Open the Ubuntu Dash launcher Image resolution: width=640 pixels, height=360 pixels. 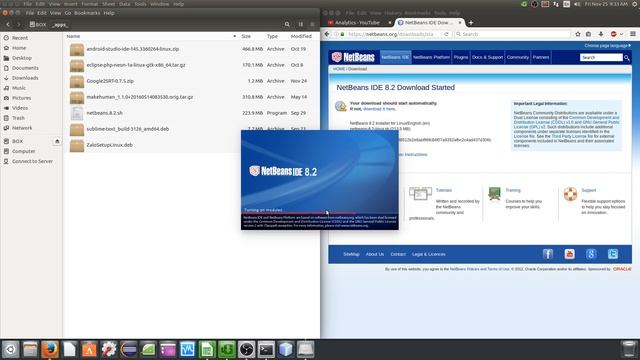[11, 349]
